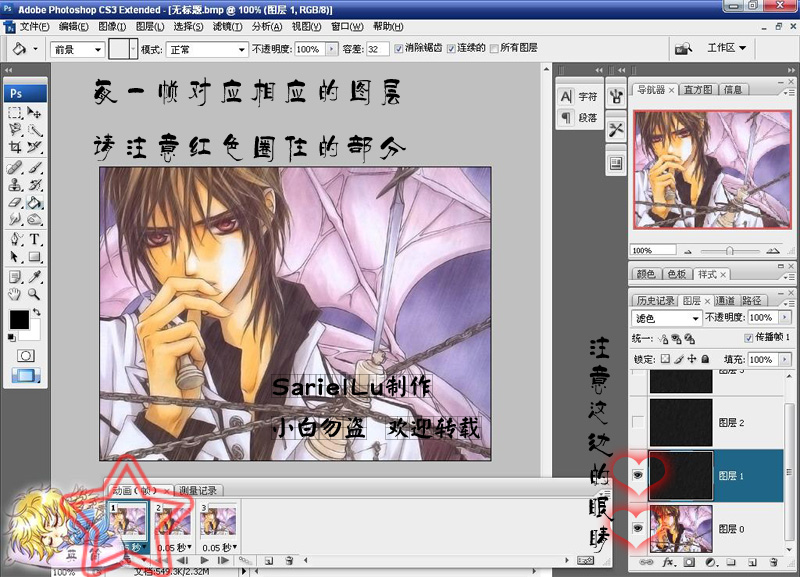Open the 字符 character panel
The width and height of the screenshot is (800, 577).
pos(580,96)
